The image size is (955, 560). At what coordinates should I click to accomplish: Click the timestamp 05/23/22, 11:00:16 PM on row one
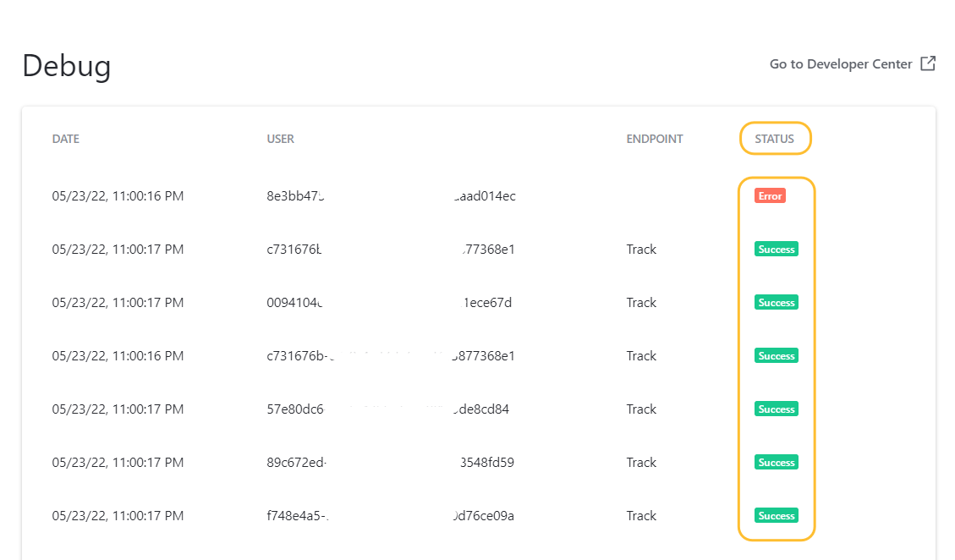click(118, 195)
